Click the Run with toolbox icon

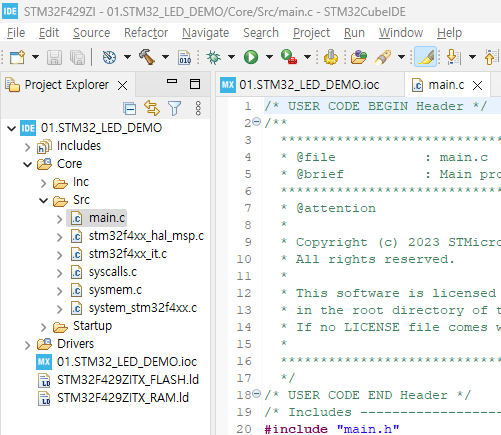289,57
